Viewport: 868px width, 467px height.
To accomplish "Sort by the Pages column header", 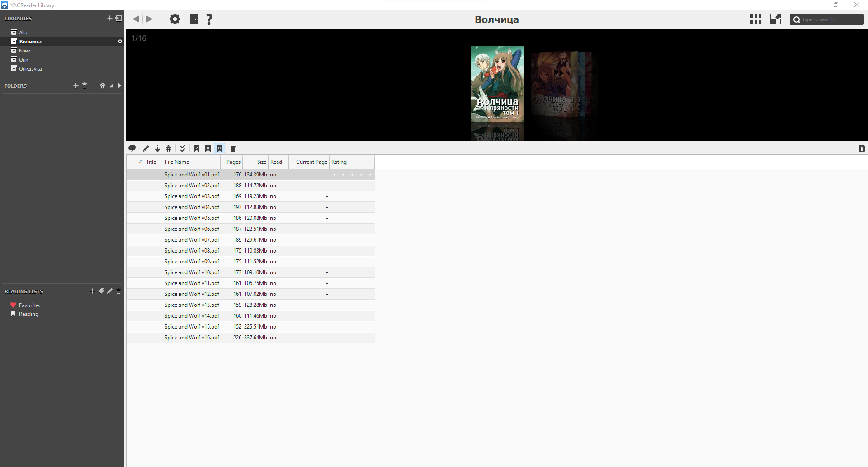I will [x=231, y=162].
